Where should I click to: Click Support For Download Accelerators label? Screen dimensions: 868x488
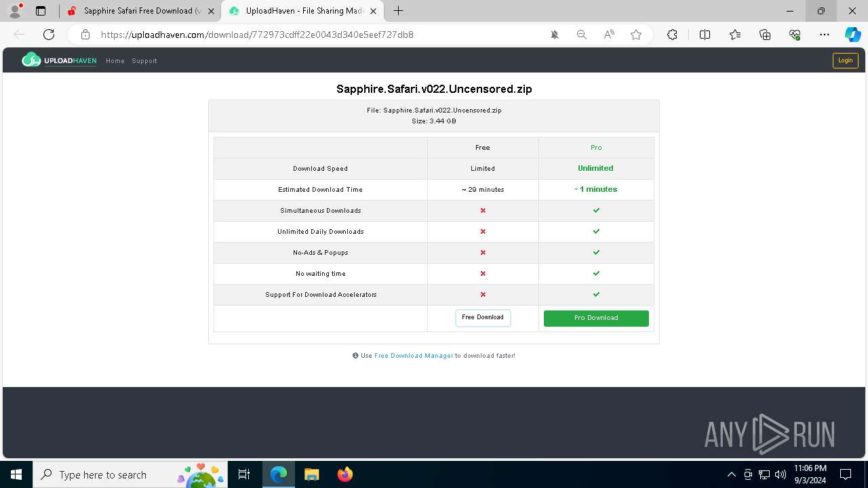point(321,295)
